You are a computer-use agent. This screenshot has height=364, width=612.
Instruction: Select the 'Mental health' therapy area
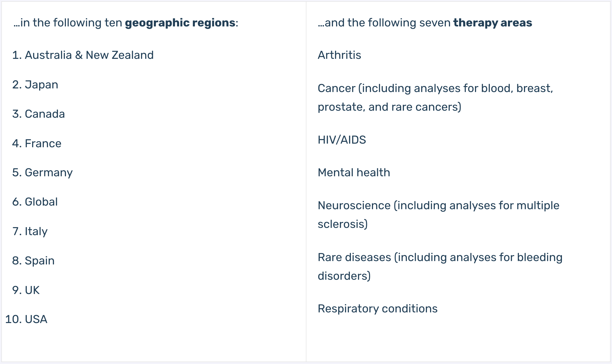[x=354, y=172]
